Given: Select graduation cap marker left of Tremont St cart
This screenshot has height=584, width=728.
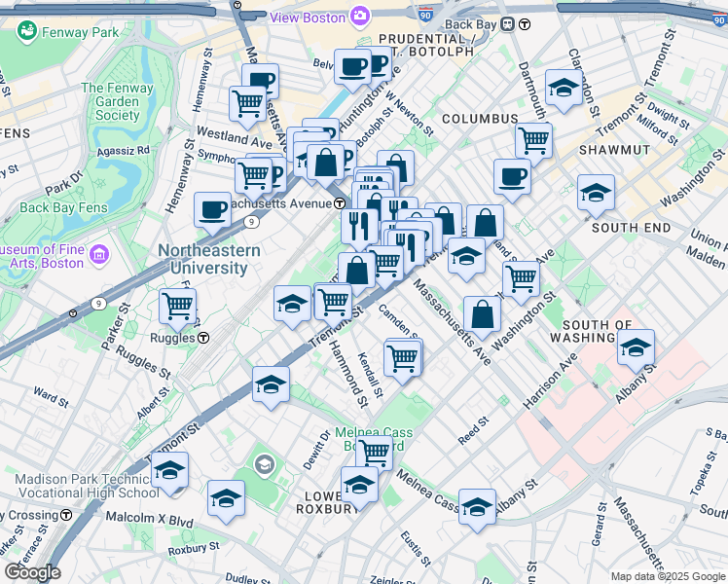Looking at the screenshot, I should point(293,307).
